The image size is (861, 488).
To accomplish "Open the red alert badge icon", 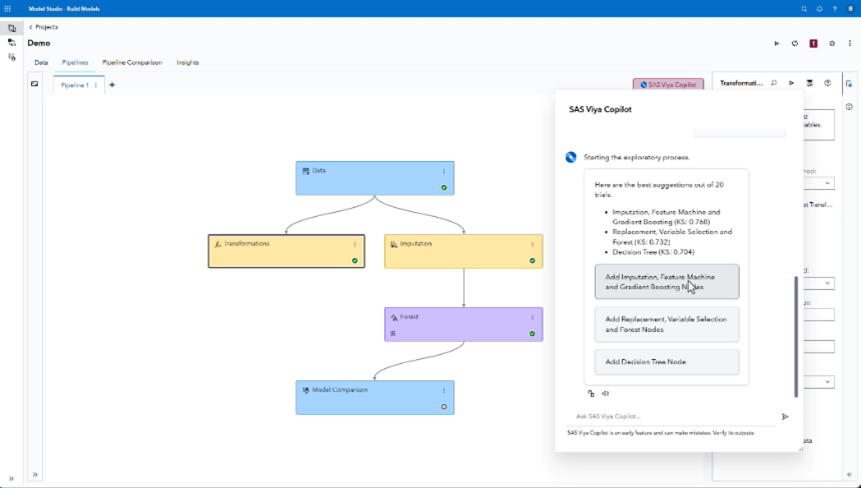I will click(813, 43).
